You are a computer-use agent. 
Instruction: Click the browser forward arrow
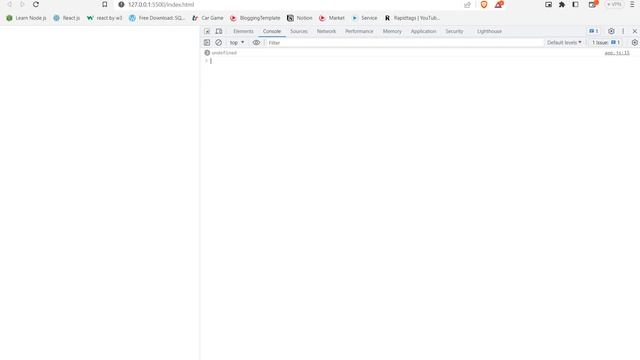point(22,4)
